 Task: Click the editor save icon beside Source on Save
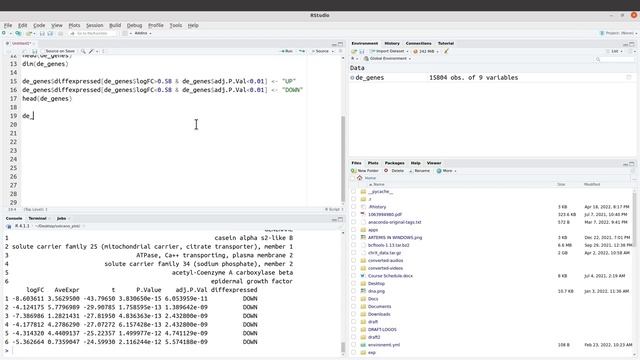click(x=35, y=51)
